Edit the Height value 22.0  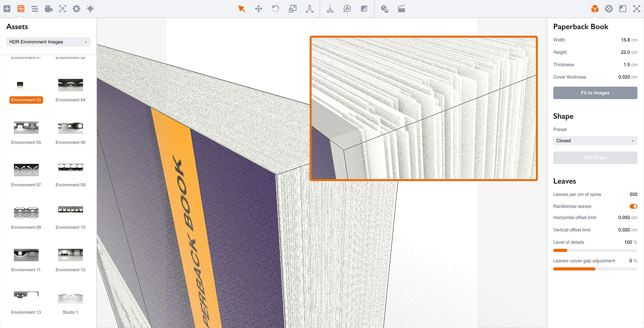[x=625, y=52]
